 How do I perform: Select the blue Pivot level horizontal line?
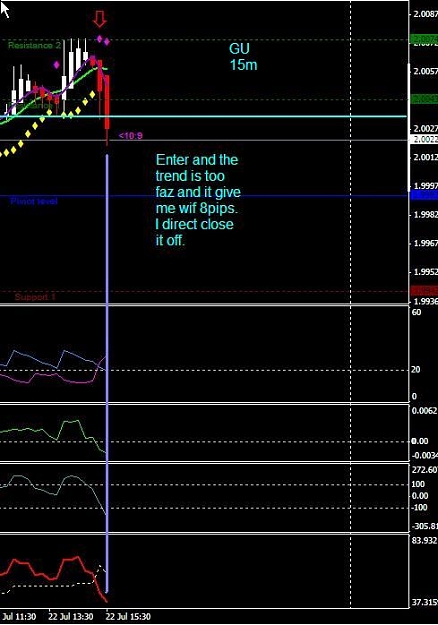203,196
